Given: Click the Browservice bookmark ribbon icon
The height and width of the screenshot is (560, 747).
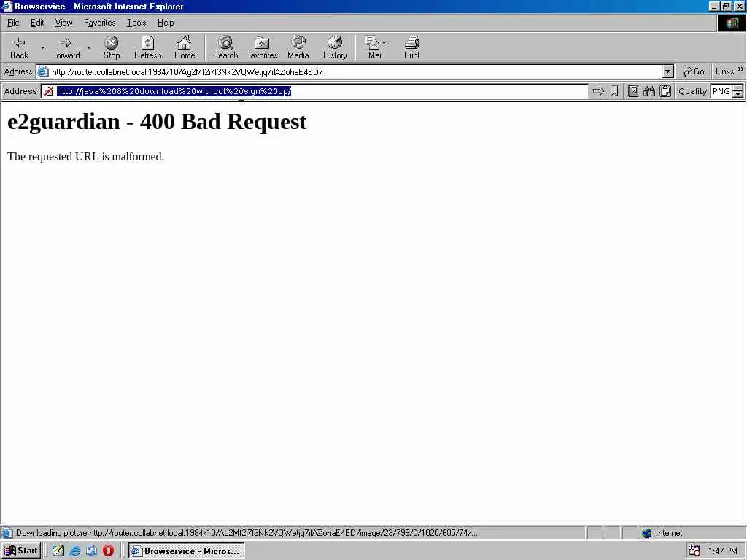Looking at the screenshot, I should tap(614, 91).
